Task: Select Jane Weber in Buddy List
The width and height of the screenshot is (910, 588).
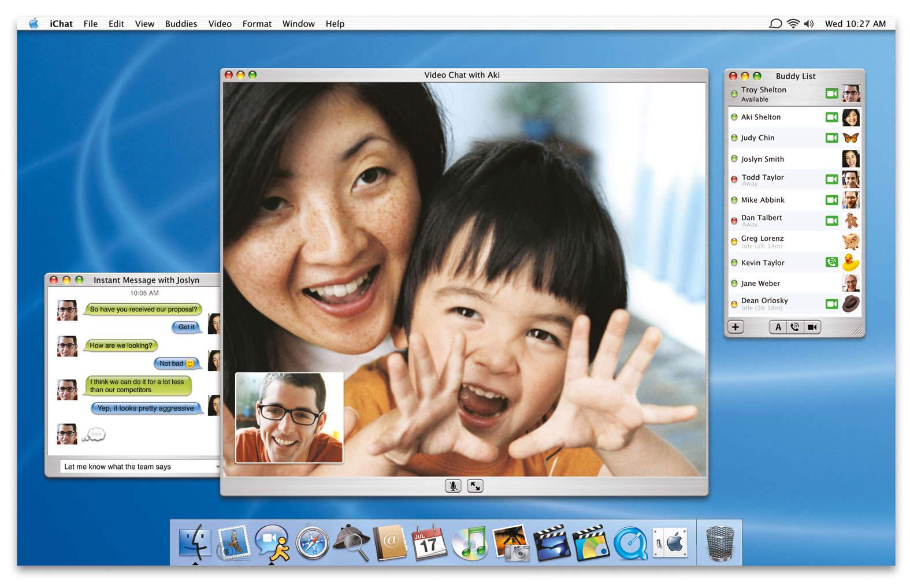Action: (x=794, y=283)
